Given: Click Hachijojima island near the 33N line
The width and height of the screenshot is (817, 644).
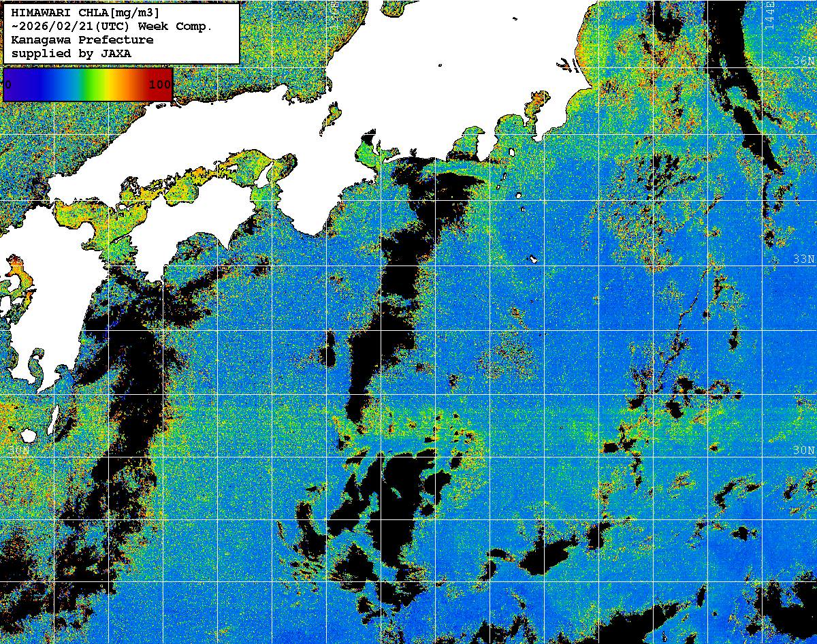Looking at the screenshot, I should (532, 259).
